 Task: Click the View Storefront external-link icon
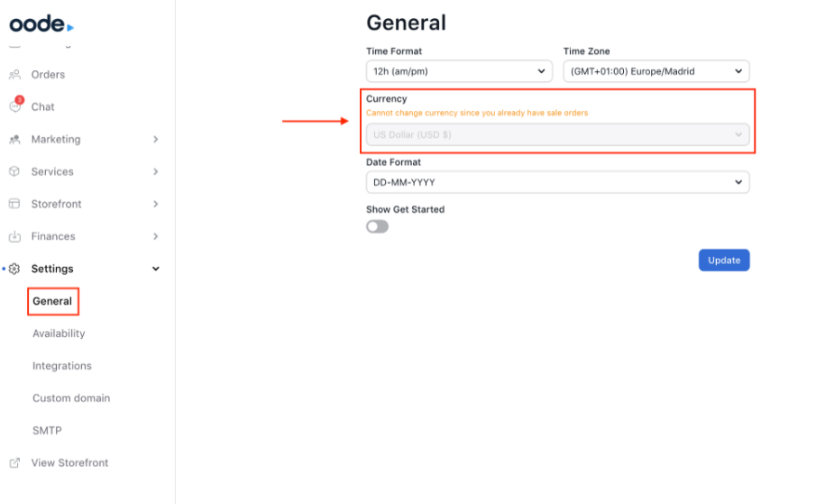click(14, 463)
